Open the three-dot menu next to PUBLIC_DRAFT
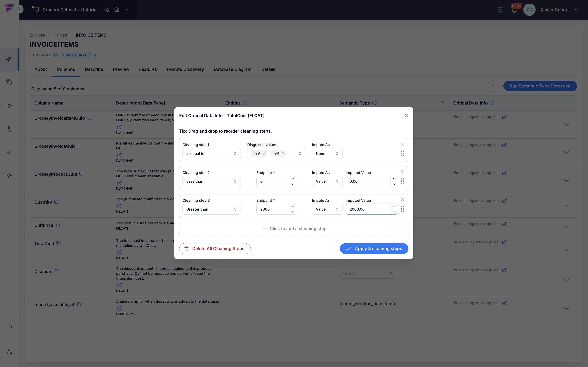 tap(96, 56)
